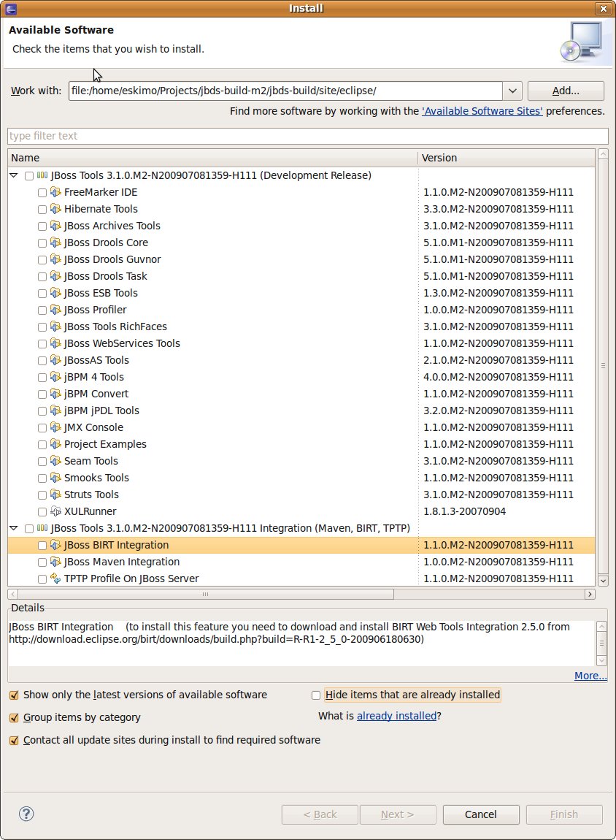The height and width of the screenshot is (840, 616).
Task: Click the JBoss Profiler feature icon
Action: 55,309
